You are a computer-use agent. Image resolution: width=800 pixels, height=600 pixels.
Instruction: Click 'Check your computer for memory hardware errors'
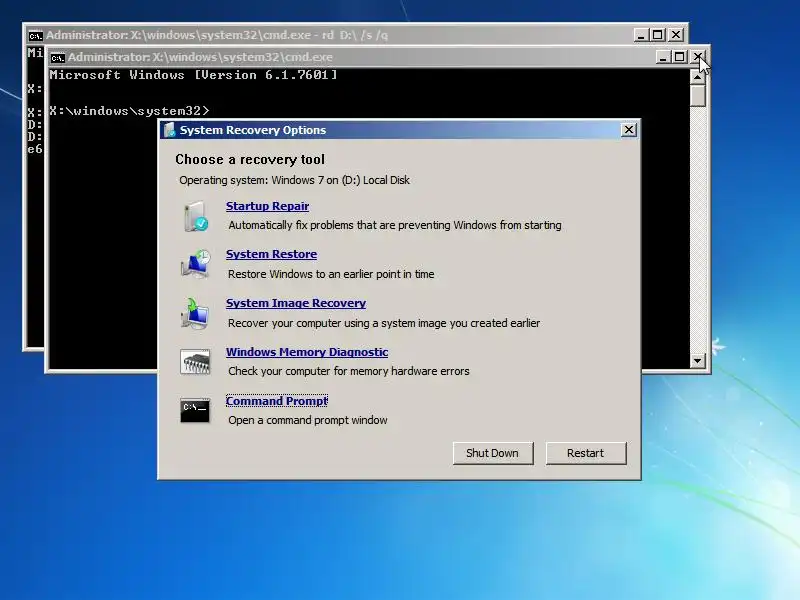point(348,371)
